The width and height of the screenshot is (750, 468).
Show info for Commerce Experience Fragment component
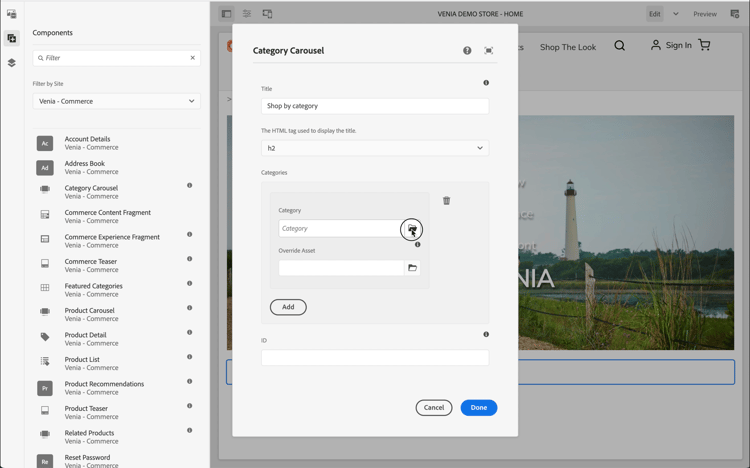(189, 234)
